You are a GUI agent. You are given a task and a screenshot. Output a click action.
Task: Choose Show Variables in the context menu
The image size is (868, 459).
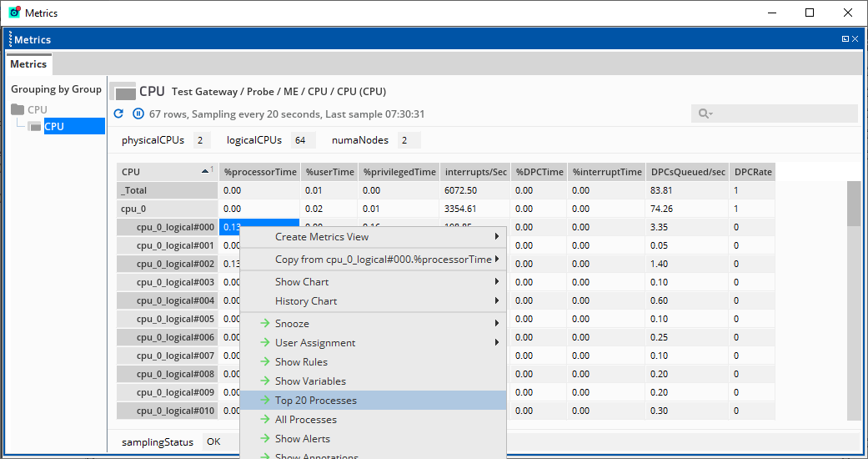pos(310,381)
